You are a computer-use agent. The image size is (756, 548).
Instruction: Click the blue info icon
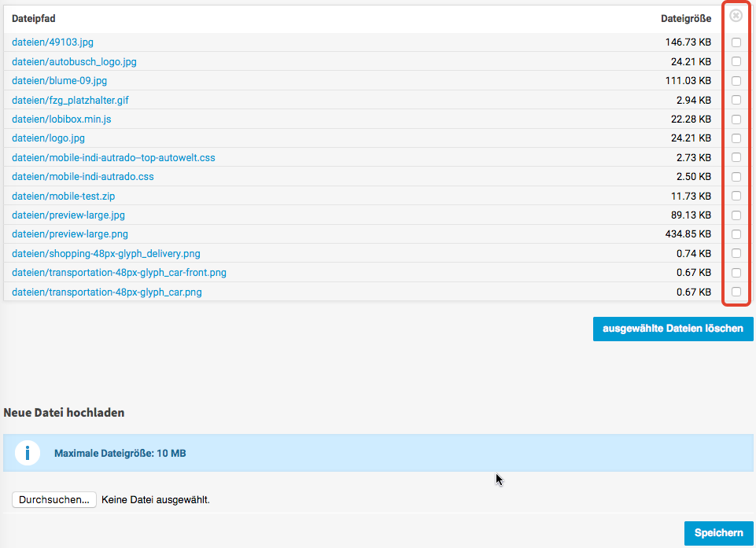pos(28,453)
